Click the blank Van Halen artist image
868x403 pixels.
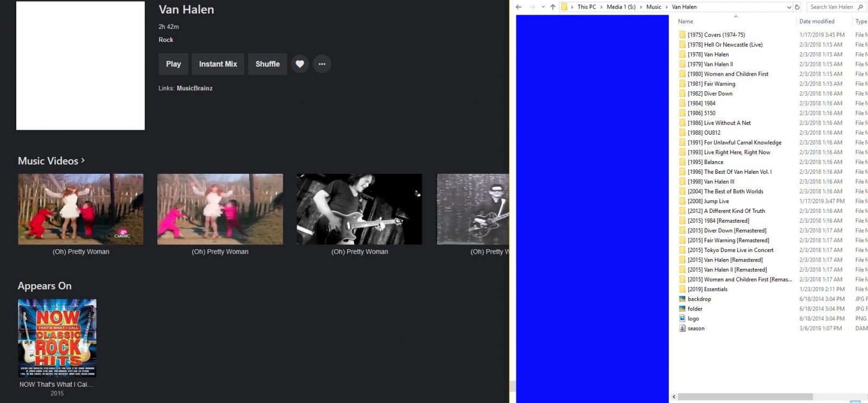(80, 65)
